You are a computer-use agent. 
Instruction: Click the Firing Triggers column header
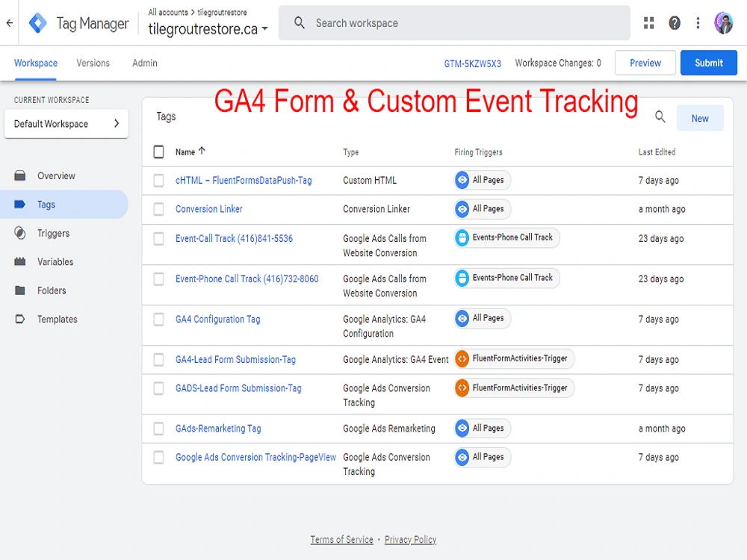[478, 152]
